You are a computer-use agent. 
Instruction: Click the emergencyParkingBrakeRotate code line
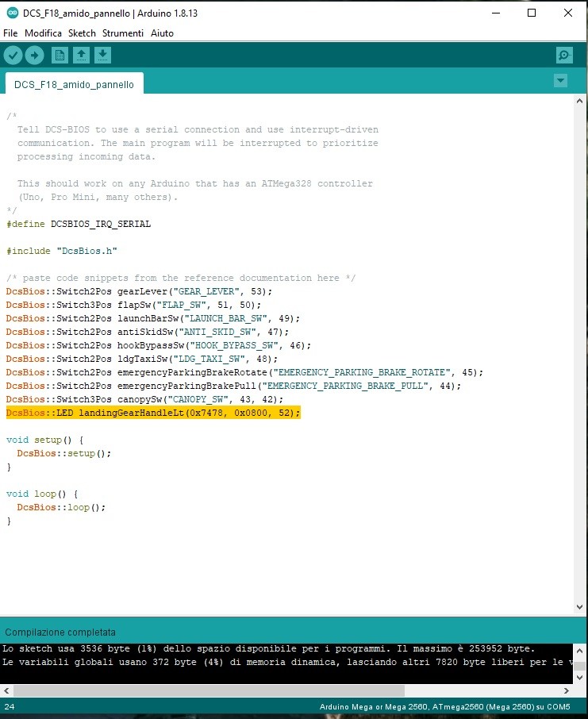pyautogui.click(x=244, y=372)
